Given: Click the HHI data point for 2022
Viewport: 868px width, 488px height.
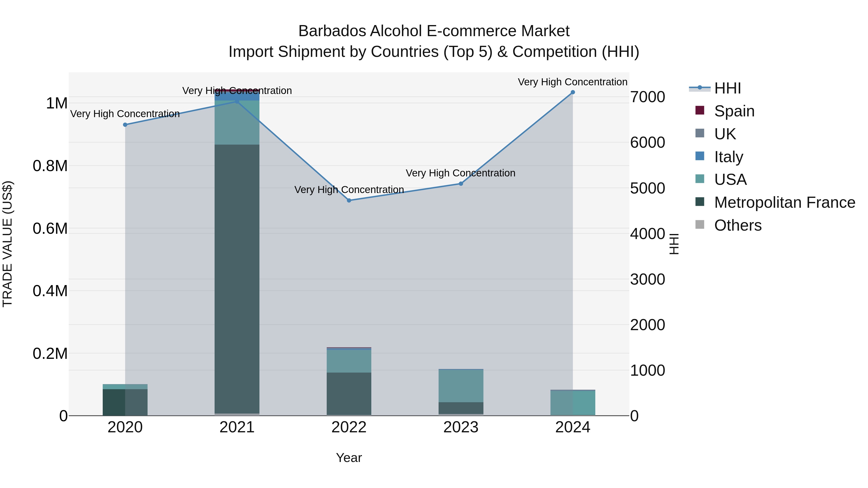Looking at the screenshot, I should click(x=349, y=201).
